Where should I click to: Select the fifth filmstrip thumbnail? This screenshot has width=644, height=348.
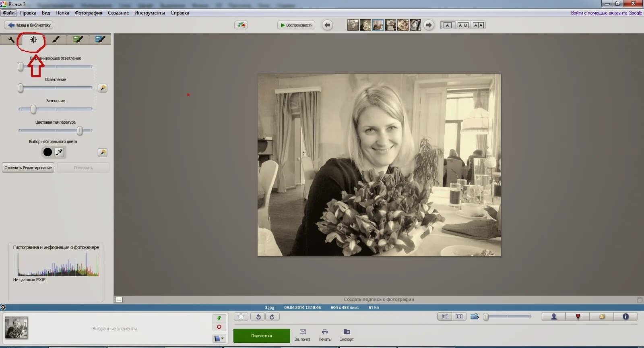pos(403,25)
